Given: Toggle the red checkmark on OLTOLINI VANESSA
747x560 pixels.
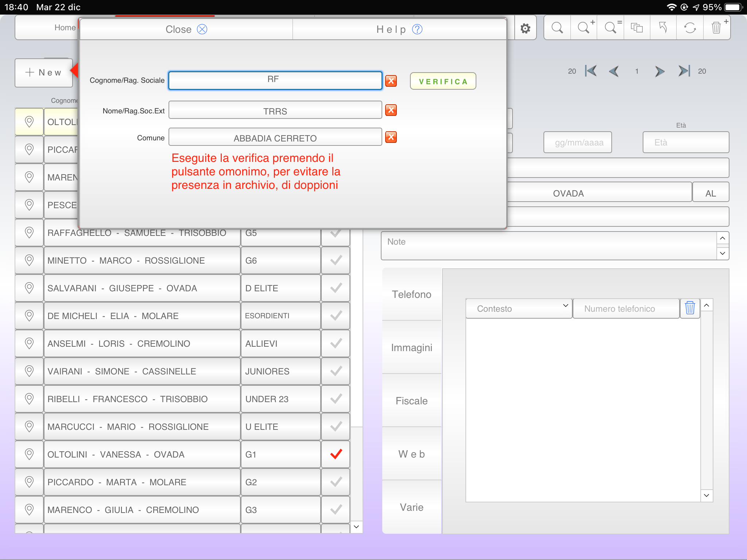Looking at the screenshot, I should [336, 454].
